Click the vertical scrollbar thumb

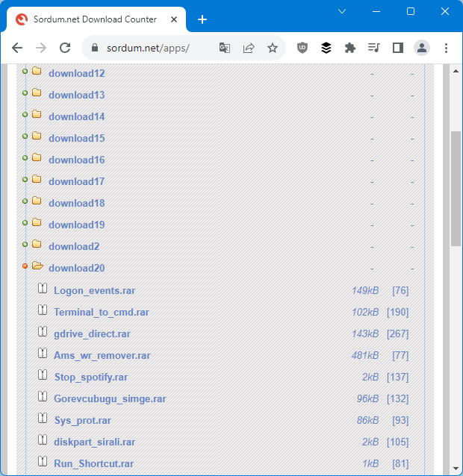pyautogui.click(x=456, y=189)
